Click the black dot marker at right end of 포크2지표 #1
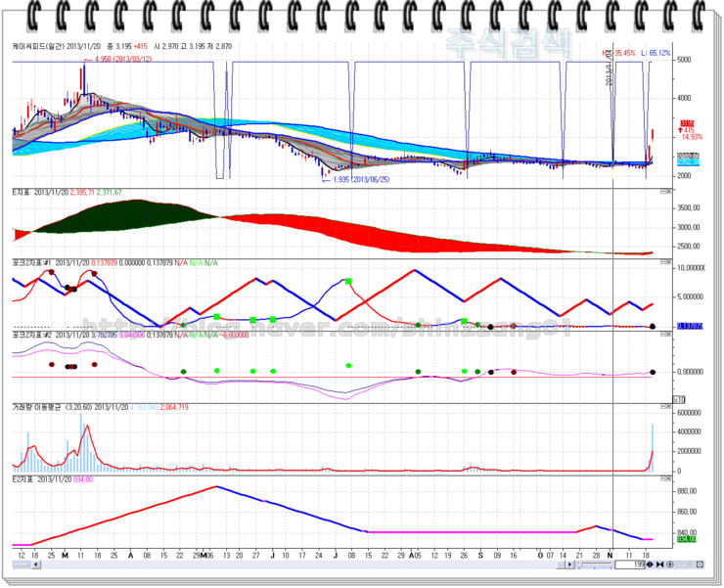The height and width of the screenshot is (588, 724). pos(653,326)
